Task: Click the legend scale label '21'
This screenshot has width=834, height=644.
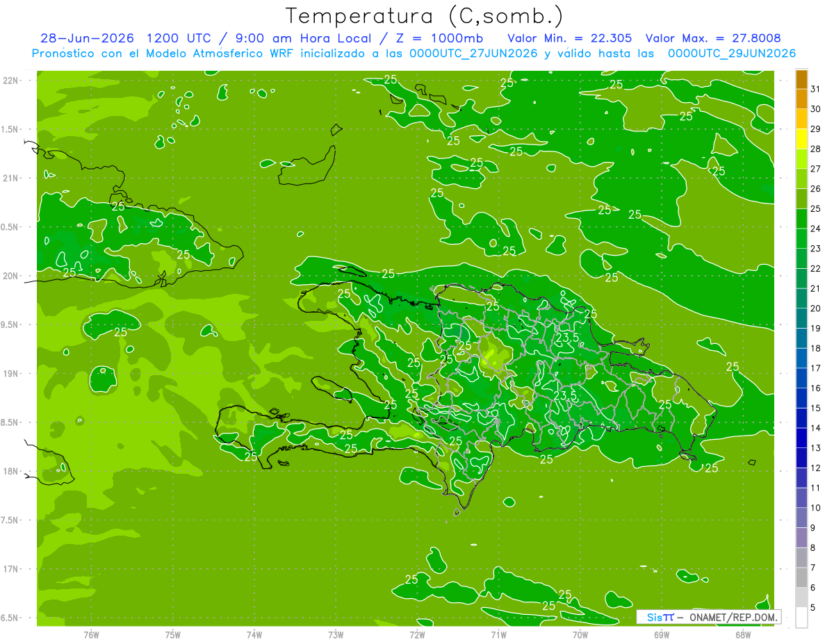Action: click(816, 288)
